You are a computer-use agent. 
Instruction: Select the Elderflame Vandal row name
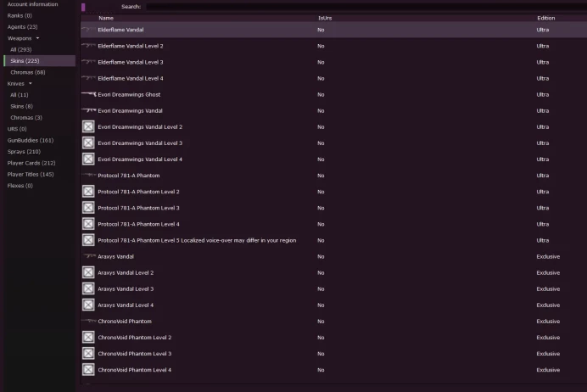click(120, 30)
